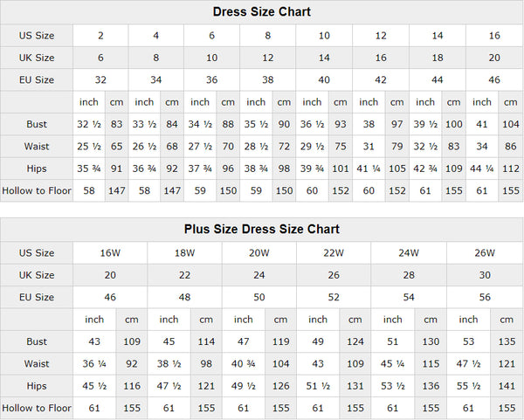Click the 22W US size cell
The height and width of the screenshot is (420, 524).
334,253
